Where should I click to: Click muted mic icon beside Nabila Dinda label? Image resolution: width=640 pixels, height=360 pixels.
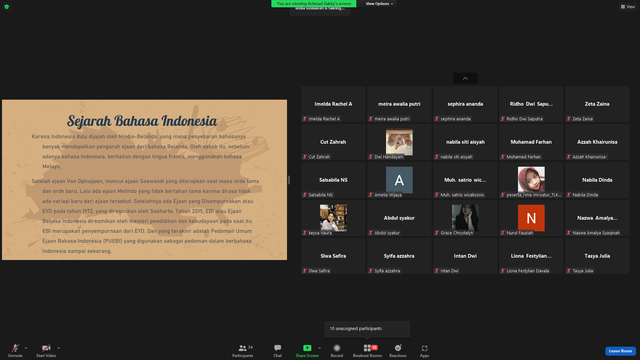569,195
